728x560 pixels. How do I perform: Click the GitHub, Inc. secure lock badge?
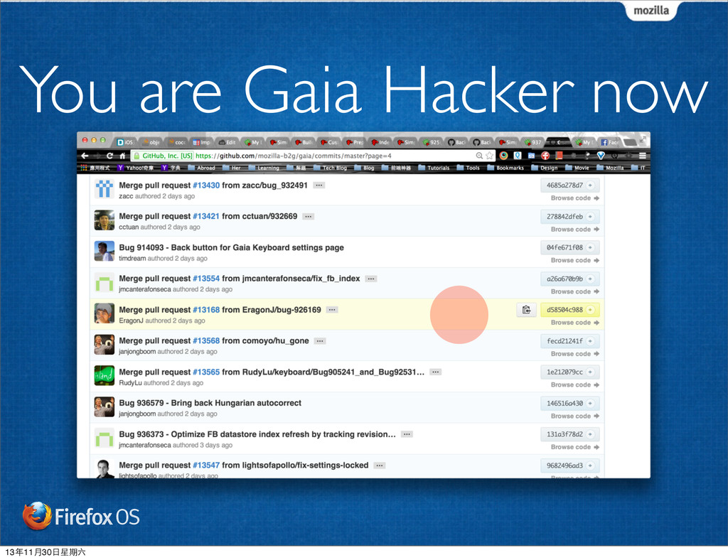click(x=163, y=156)
